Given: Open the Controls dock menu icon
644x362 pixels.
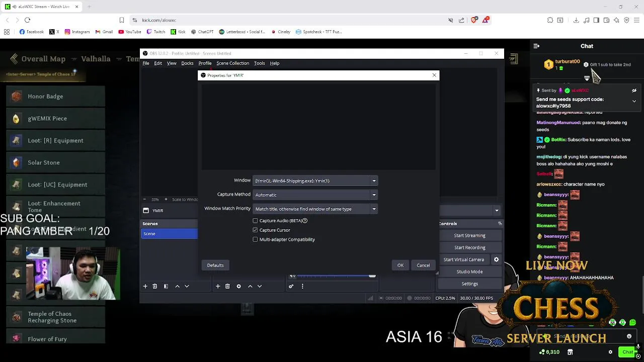Looking at the screenshot, I should [x=500, y=224].
